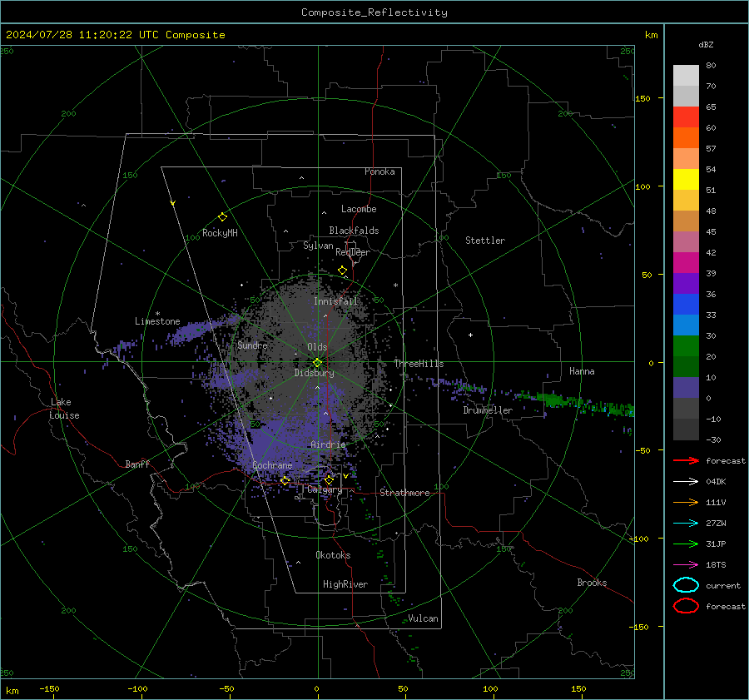Click the km unit label at top right

[x=651, y=35]
